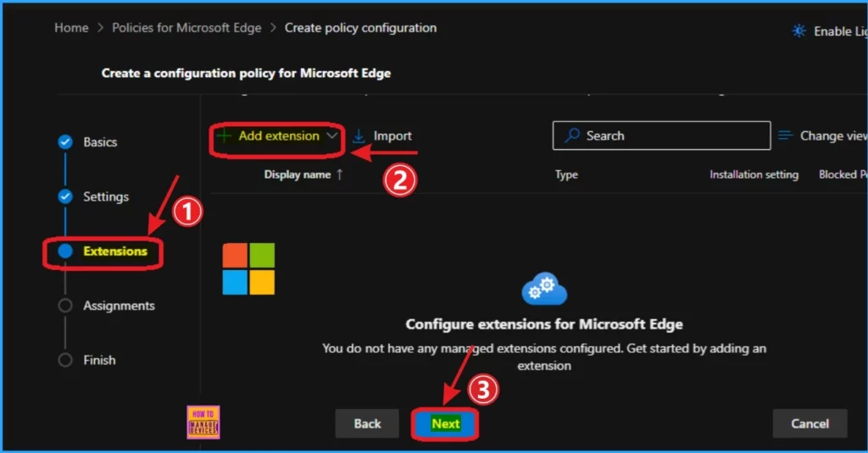Select the Assignments step

tap(119, 306)
